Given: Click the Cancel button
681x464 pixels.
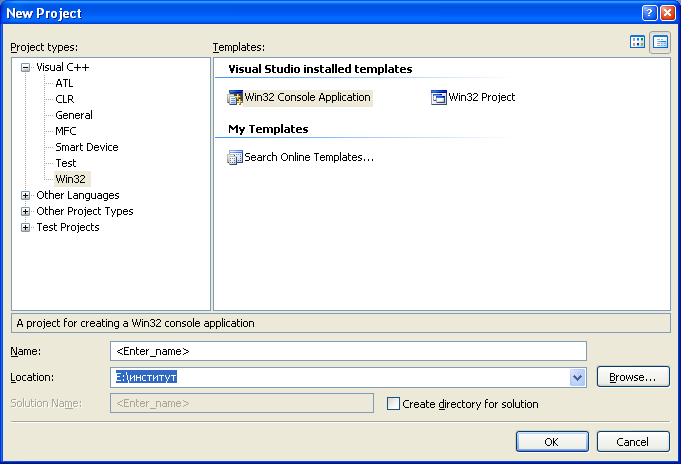Looking at the screenshot, I should coord(633,442).
